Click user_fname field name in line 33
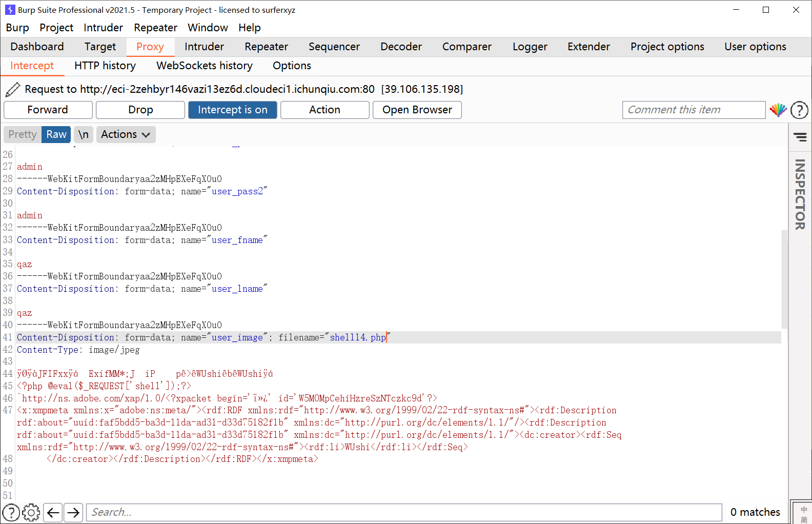Viewport: 812px width, 524px height. tap(237, 240)
